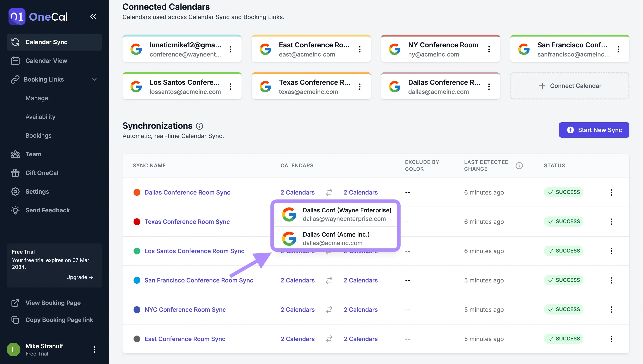The height and width of the screenshot is (364, 643).
Task: Open the kebab menu for Dallas Conference Room Sync
Action: point(612,192)
